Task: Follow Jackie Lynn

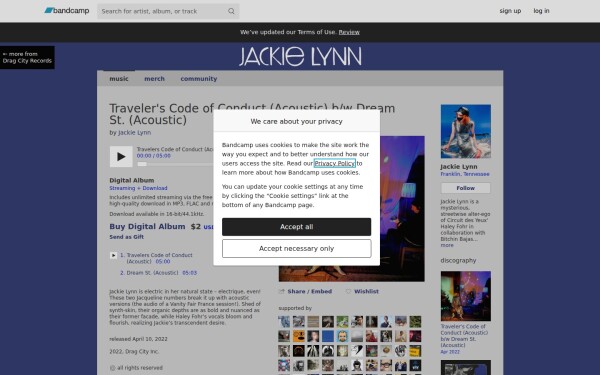Action: (x=465, y=188)
